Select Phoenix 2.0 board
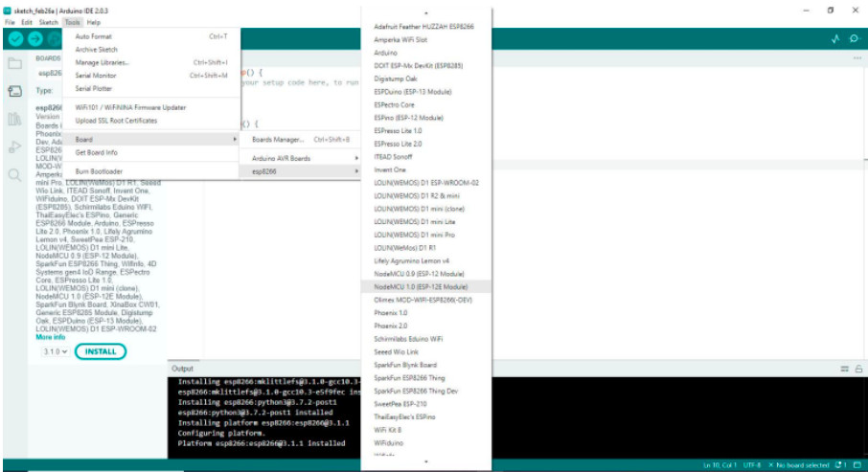 click(x=425, y=326)
